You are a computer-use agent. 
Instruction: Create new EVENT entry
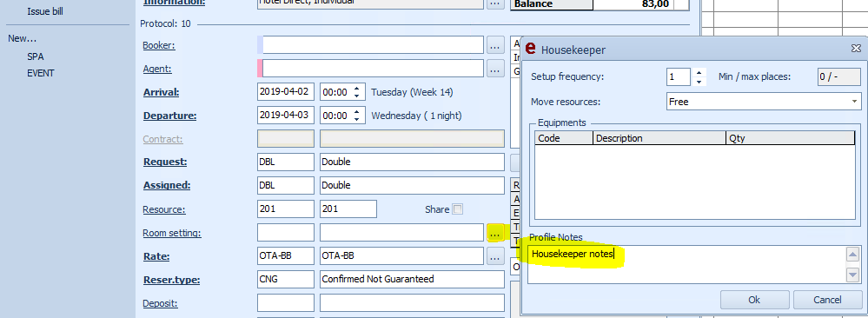(x=41, y=73)
